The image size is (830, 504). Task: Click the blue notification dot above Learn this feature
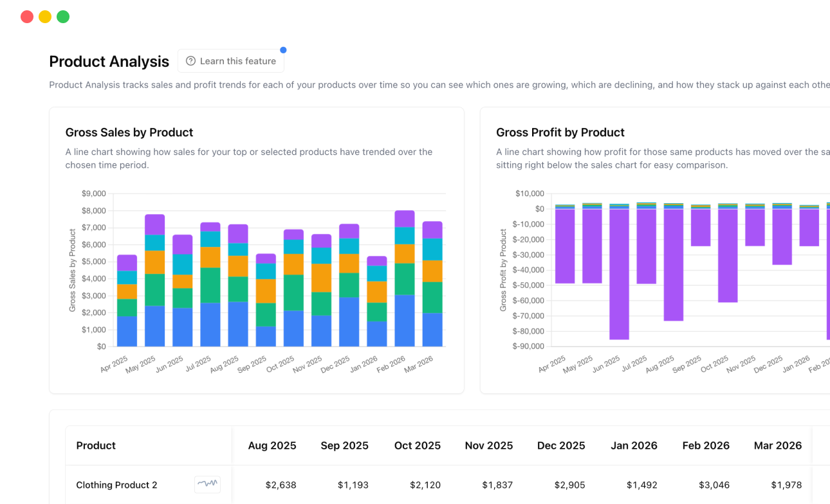tap(283, 50)
